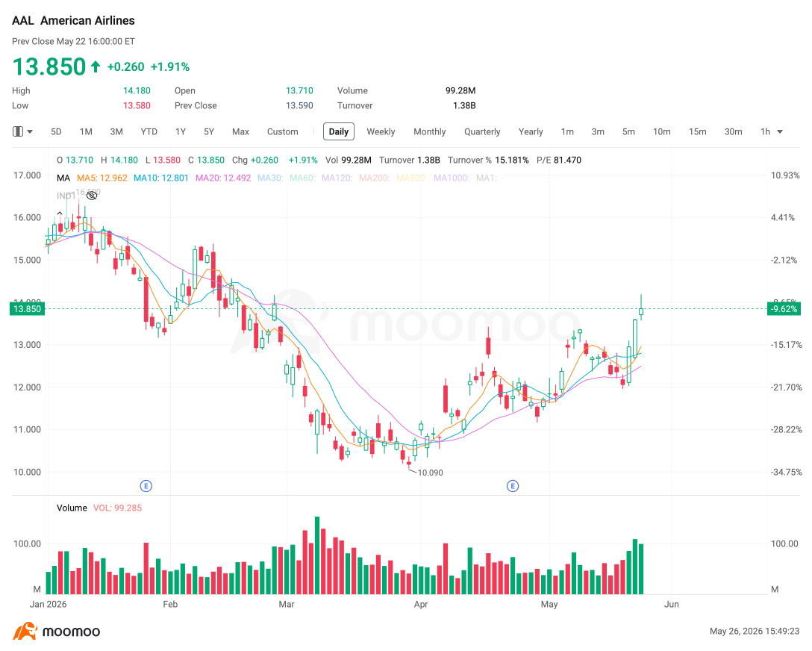The width and height of the screenshot is (812, 651).
Task: Click the Prev Close value 13.590
Action: [x=299, y=106]
